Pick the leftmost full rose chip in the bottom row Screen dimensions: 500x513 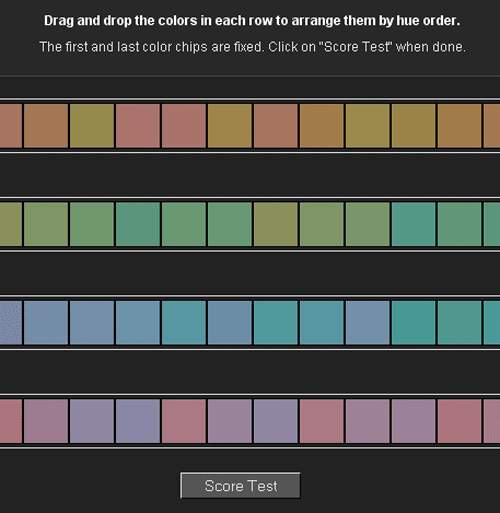pyautogui.click(x=184, y=421)
